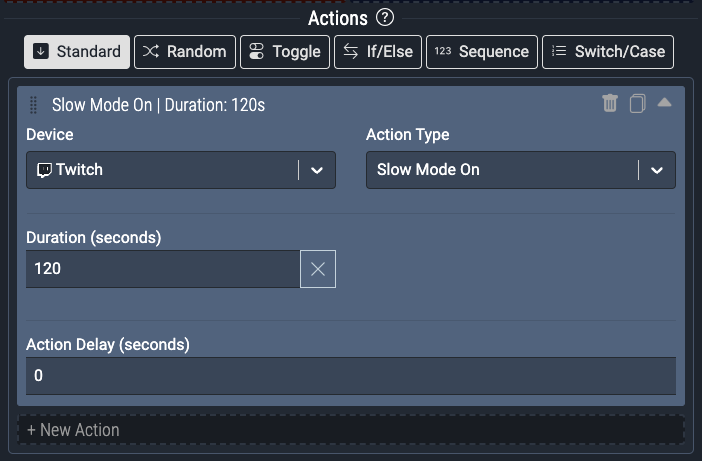The height and width of the screenshot is (461, 702).
Task: Add a new action
Action: click(x=73, y=430)
